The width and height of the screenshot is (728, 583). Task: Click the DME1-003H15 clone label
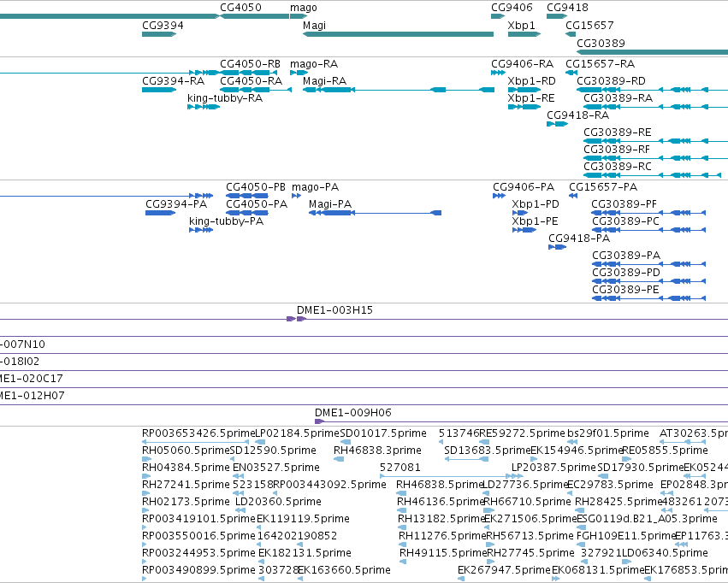334,309
